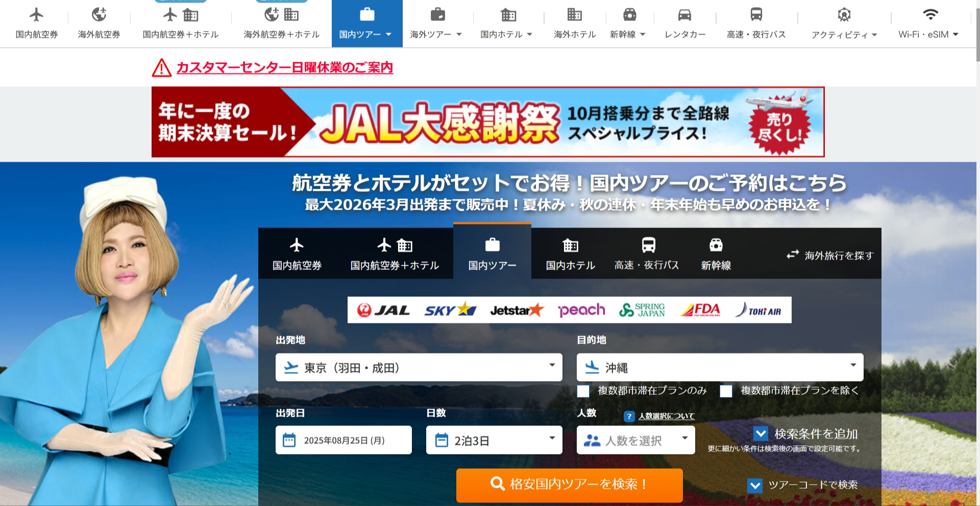Select the 新幹線 tab in search panel

716,254
